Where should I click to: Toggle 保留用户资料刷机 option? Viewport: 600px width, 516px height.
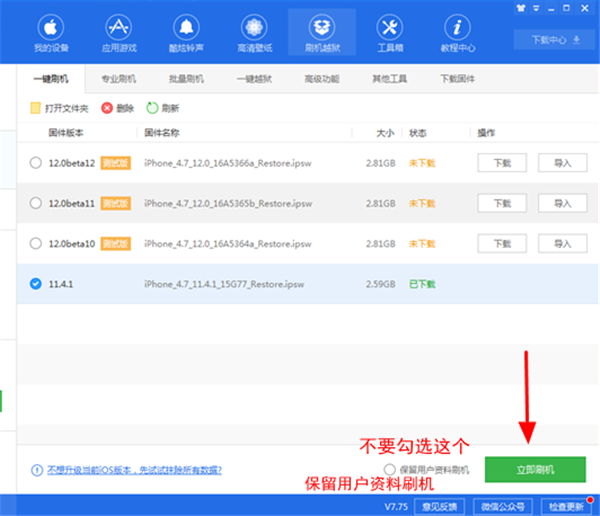pos(390,469)
